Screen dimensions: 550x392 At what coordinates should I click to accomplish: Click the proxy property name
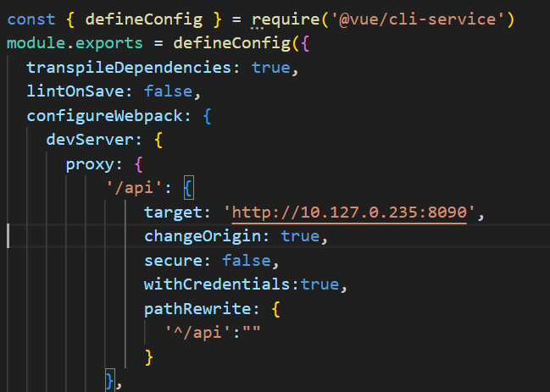[90, 164]
